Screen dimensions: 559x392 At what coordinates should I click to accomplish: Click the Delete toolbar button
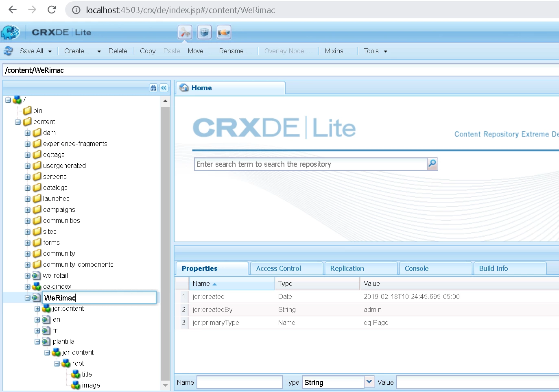(x=118, y=51)
